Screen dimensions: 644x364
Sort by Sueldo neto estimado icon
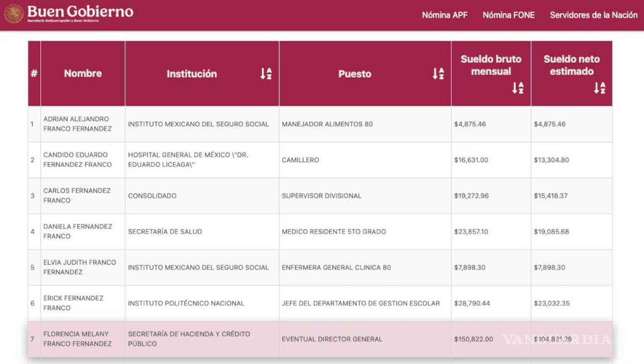pos(599,88)
